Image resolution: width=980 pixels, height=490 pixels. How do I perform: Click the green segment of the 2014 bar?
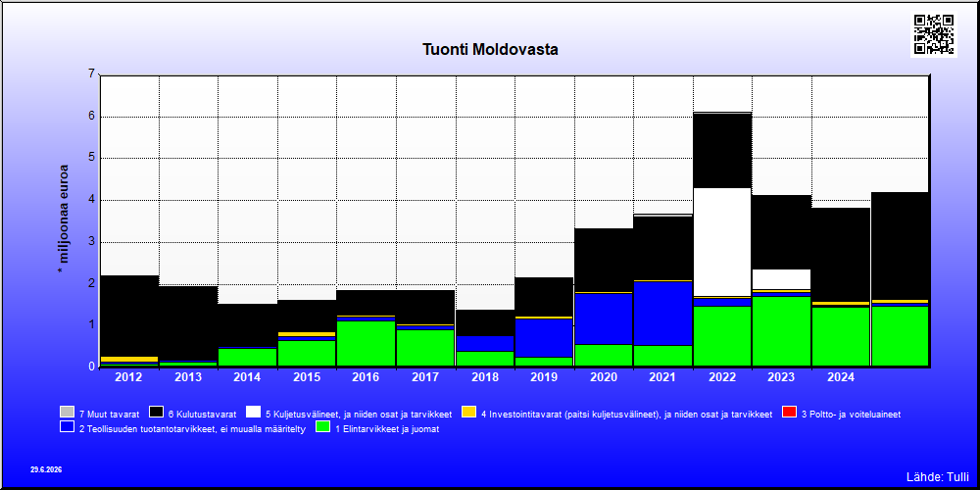pos(248,357)
